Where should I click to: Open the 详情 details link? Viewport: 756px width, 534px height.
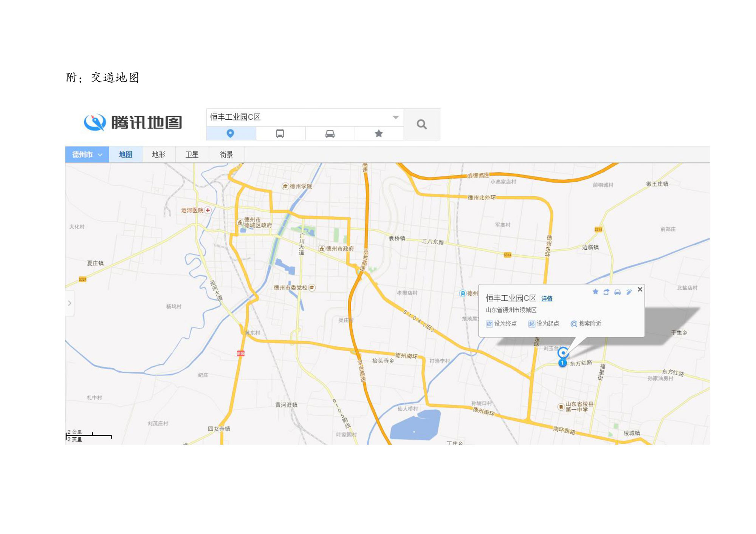click(x=547, y=299)
